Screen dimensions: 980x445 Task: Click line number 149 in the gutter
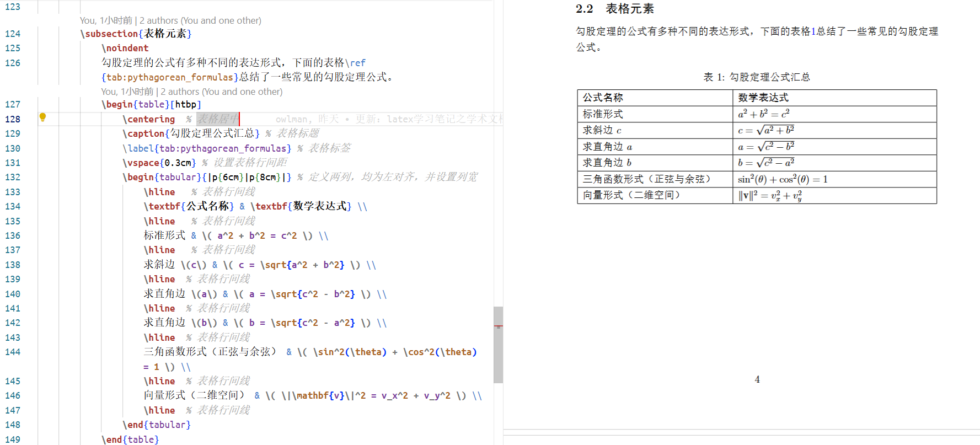pyautogui.click(x=13, y=439)
